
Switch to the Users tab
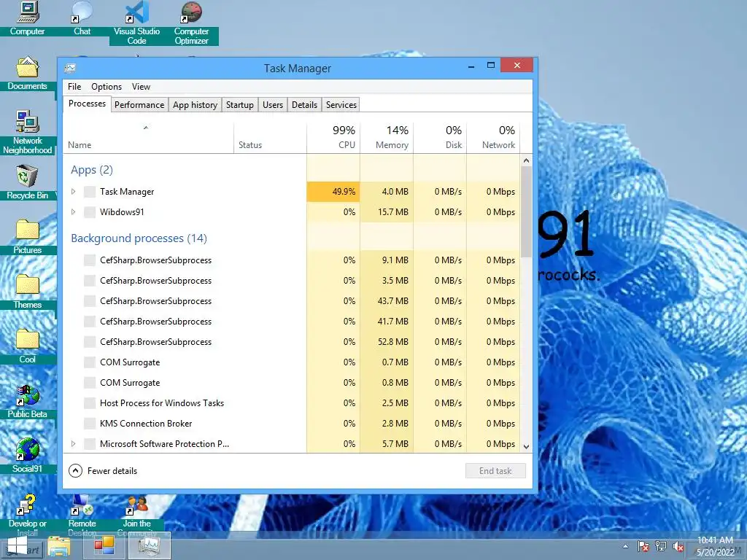[273, 105]
